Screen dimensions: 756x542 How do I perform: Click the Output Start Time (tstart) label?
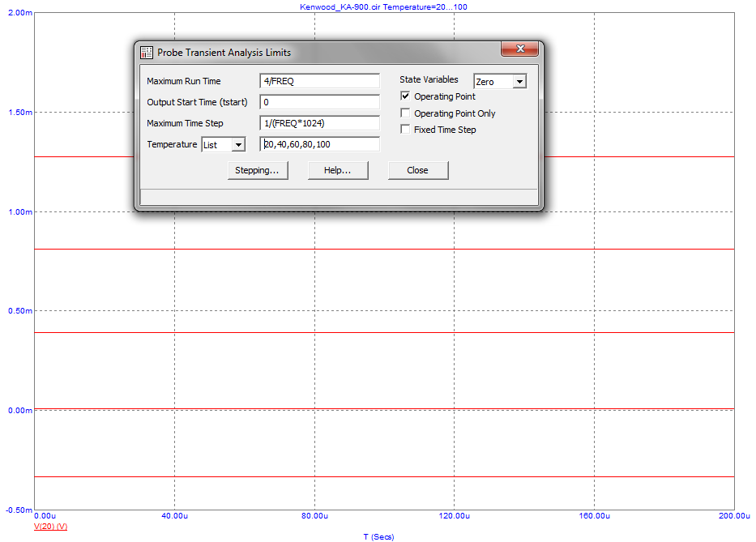(x=197, y=102)
